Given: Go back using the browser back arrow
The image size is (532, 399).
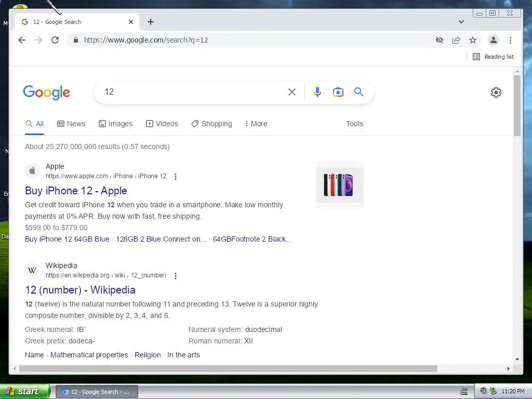Looking at the screenshot, I should [x=22, y=40].
